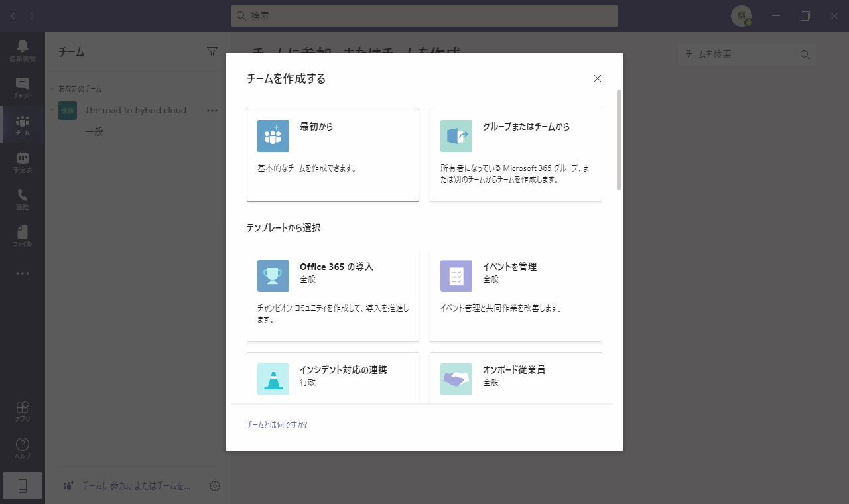Click the Manage an event checklist icon
This screenshot has height=504, width=849.
click(456, 276)
